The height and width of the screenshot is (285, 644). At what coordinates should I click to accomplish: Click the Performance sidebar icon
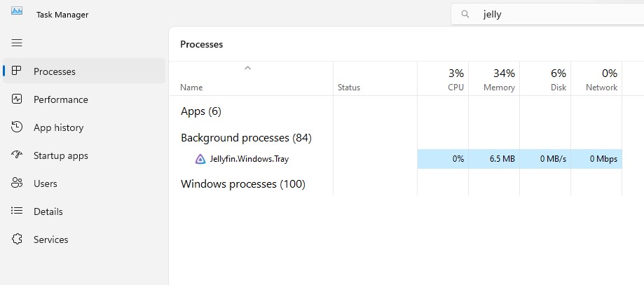pyautogui.click(x=18, y=99)
